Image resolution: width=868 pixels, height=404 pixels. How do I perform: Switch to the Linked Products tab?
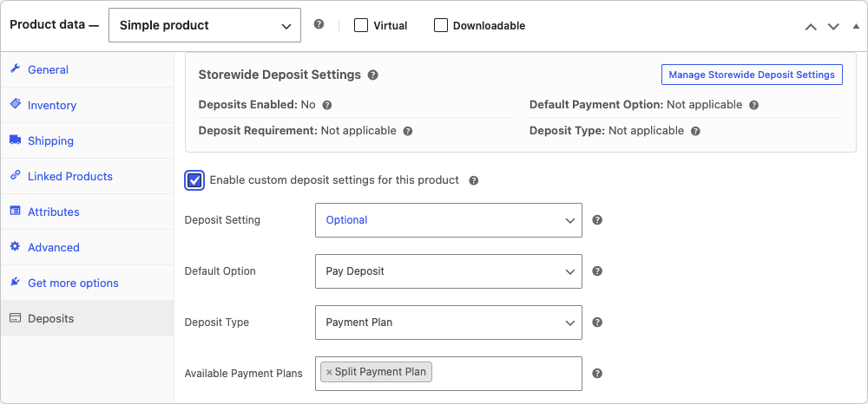tap(87, 176)
